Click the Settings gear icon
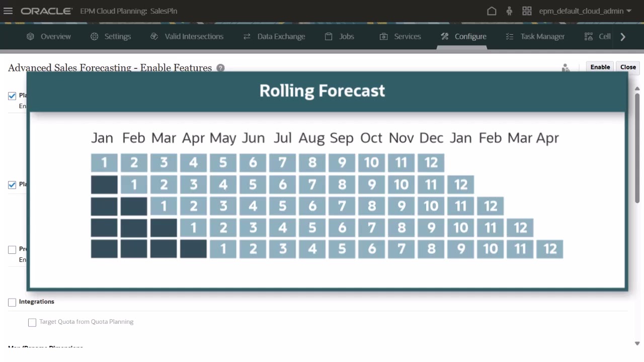 point(94,36)
